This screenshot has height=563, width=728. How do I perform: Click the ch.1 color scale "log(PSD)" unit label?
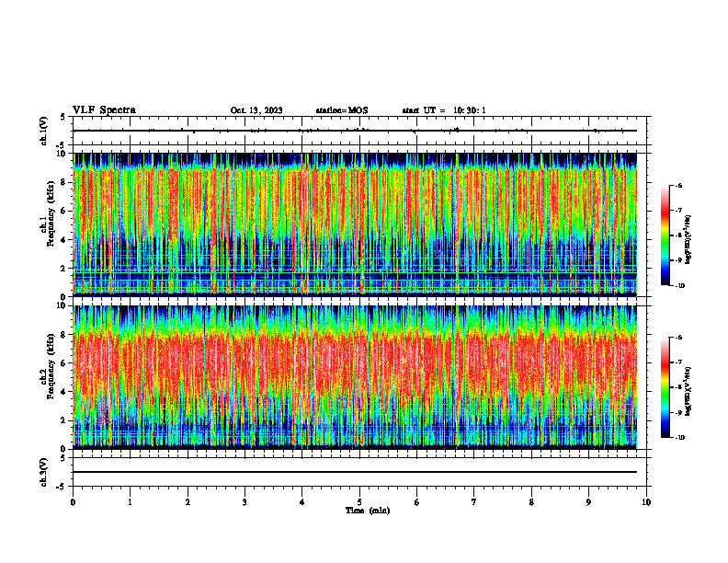[x=688, y=240]
